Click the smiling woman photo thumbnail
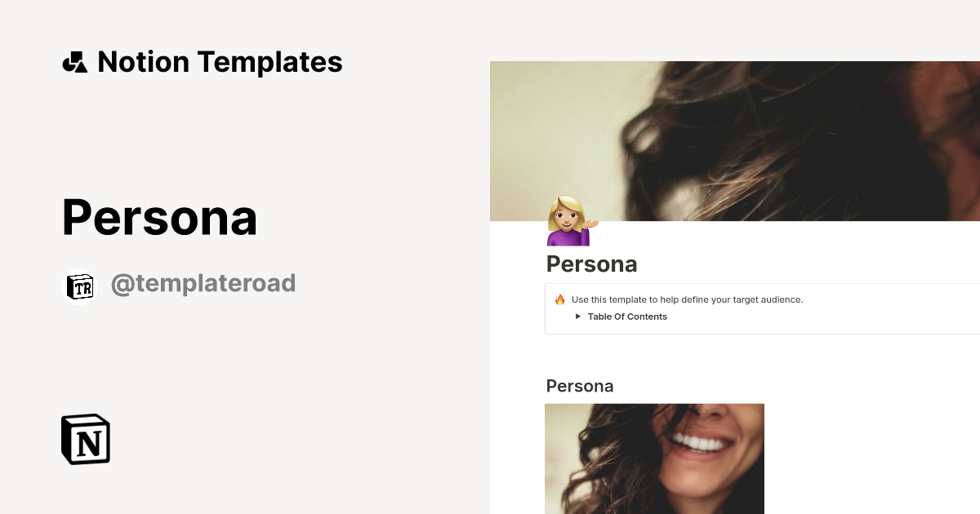 tap(654, 459)
